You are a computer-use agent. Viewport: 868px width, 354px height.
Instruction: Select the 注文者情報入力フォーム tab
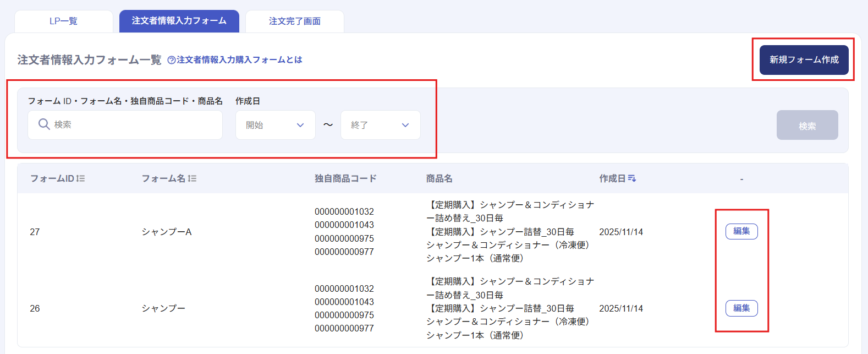pyautogui.click(x=179, y=21)
